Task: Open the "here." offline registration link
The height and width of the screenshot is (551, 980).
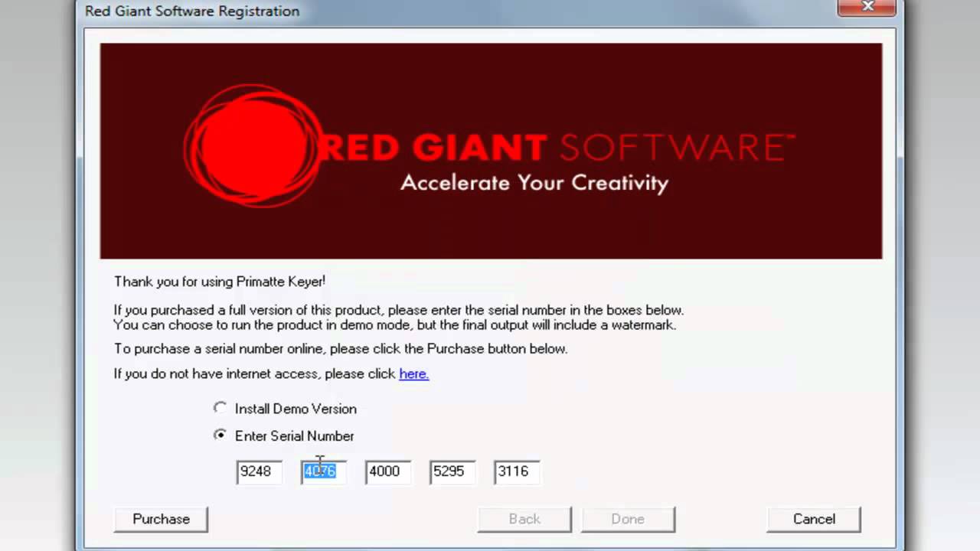Action: [413, 373]
